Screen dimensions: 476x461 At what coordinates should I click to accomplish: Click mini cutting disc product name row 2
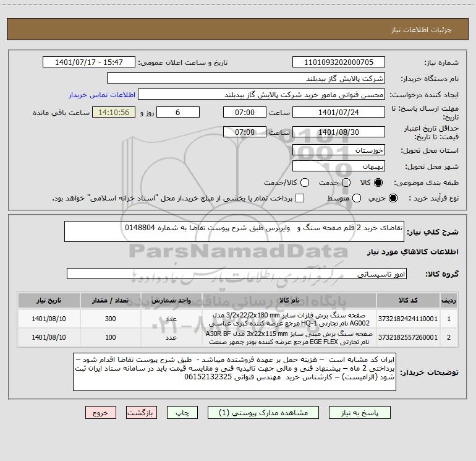click(x=289, y=337)
